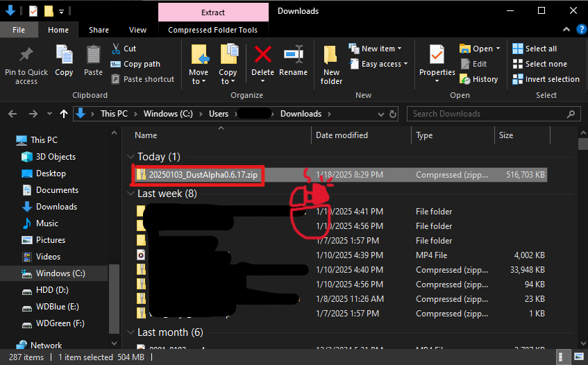Pin selected item to Quick access

coord(26,66)
